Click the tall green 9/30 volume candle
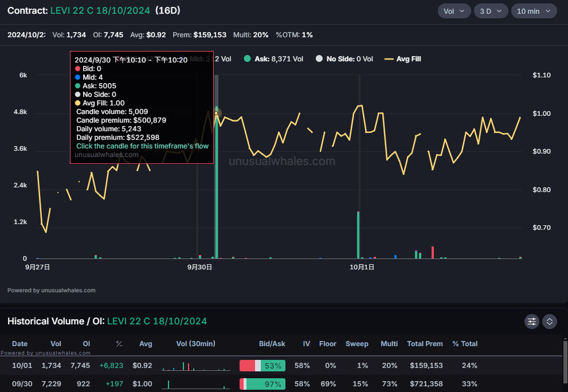Image resolution: width=568 pixels, height=392 pixels. click(216, 183)
